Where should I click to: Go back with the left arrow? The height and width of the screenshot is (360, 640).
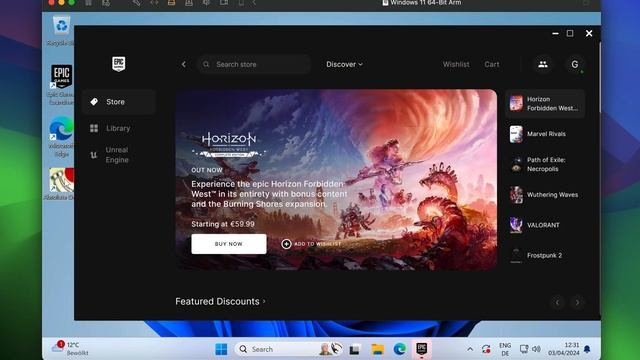pyautogui.click(x=184, y=64)
